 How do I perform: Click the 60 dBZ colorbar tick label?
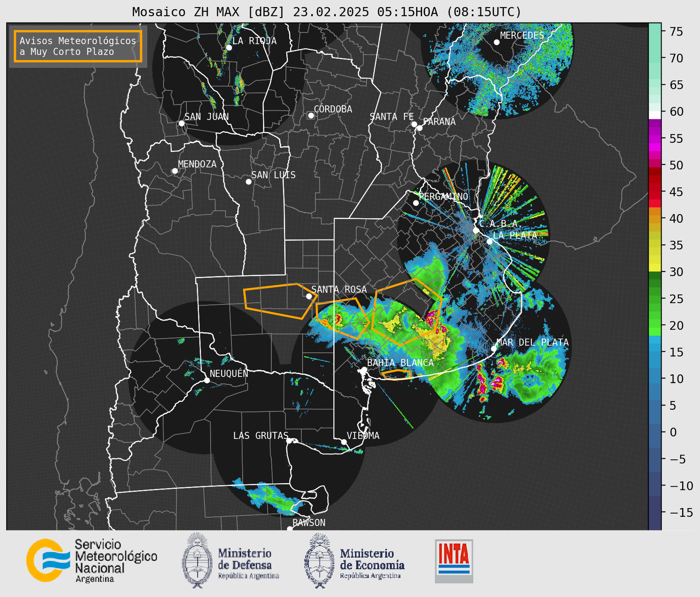[676, 112]
